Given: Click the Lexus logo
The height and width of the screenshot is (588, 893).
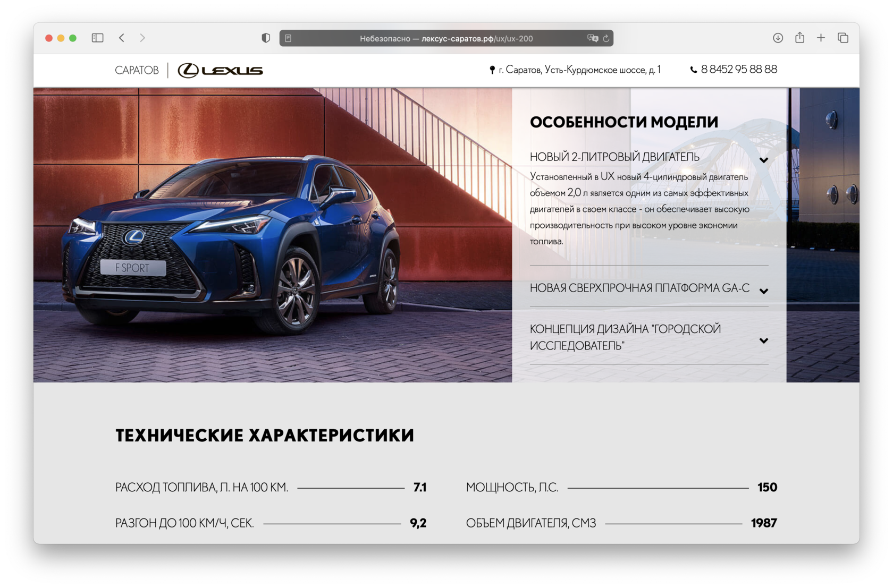Looking at the screenshot, I should 220,70.
